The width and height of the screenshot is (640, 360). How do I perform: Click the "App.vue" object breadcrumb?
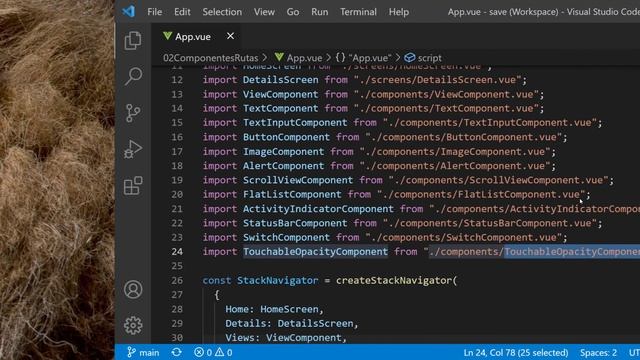tap(363, 58)
